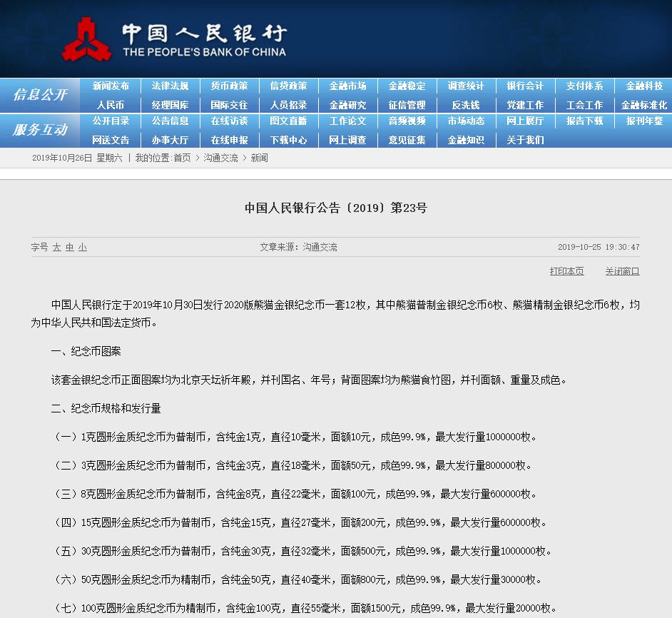Open 金融知识 navigation item
Screen dimensions: 672x618
[466, 140]
